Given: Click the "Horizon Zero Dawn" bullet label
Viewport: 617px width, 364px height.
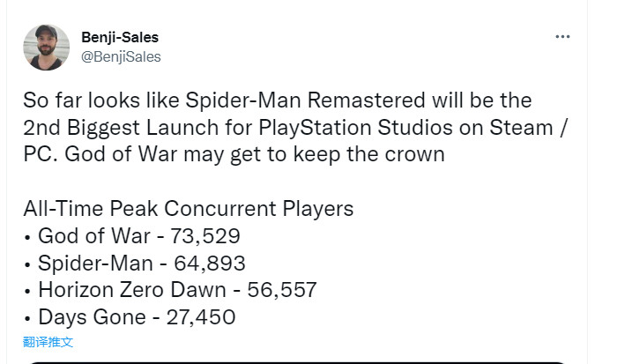Looking at the screenshot, I should (x=119, y=289).
